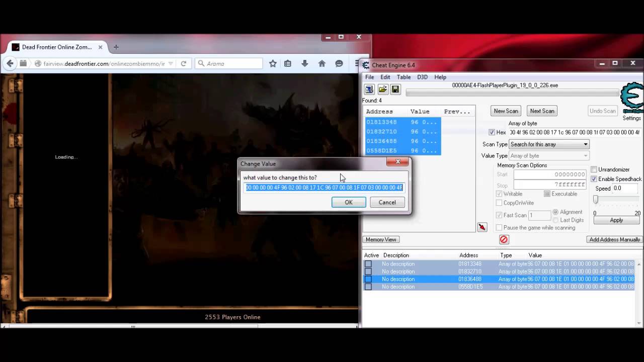Enable the Unrandomizer checkbox
644x362 pixels.
tap(594, 169)
